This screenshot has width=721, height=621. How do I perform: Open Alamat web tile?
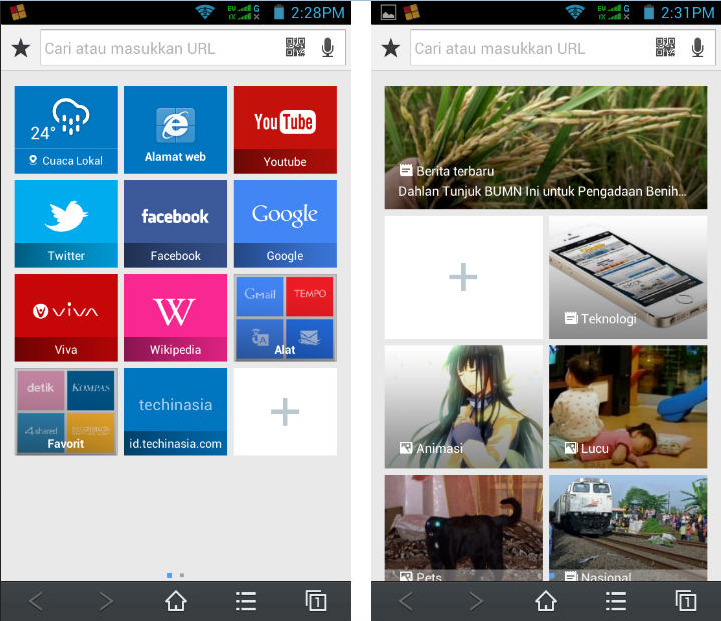[x=175, y=130]
